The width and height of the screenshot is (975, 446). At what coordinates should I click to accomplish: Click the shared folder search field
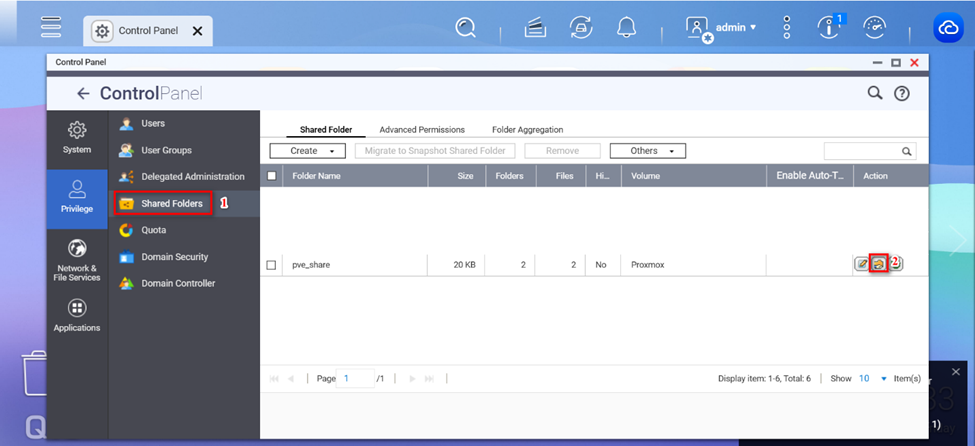861,151
